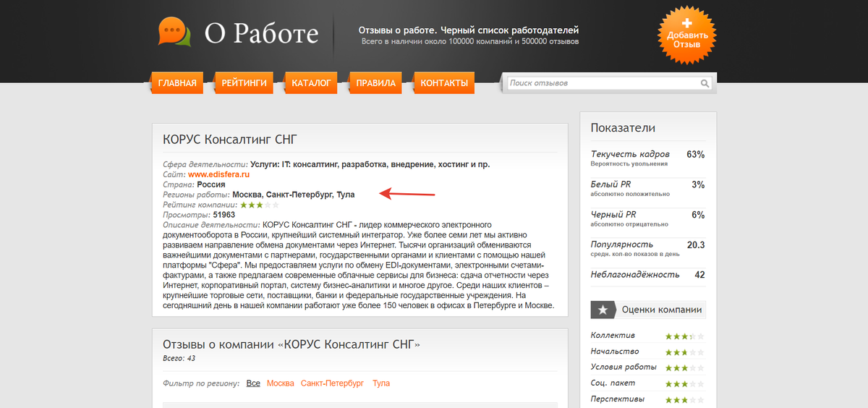The image size is (868, 408).
Task: Click the Услуги: IT: консалтинг activity text
Action: 370,164
